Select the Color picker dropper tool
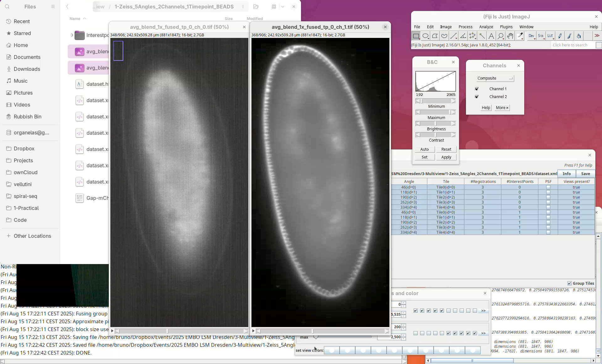Image resolution: width=602 pixels, height=364 pixels. 520,36
